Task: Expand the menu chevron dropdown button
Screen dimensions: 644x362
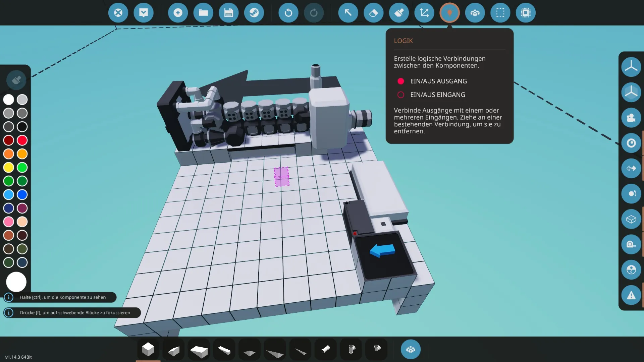Action: (144, 13)
